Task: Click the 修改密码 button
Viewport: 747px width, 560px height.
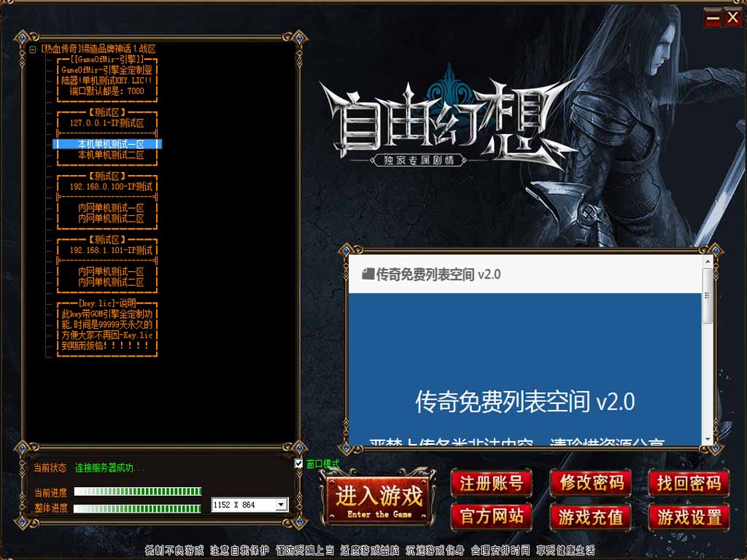Action: tap(591, 483)
